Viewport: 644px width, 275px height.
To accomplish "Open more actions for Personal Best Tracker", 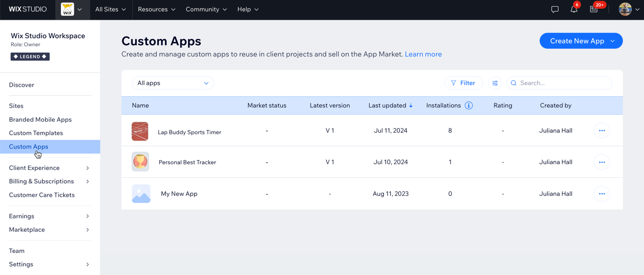I will point(602,162).
